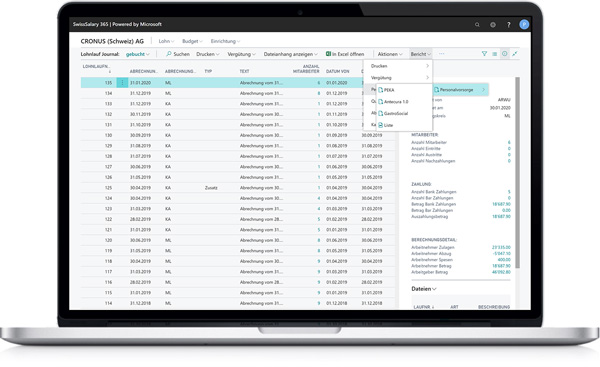Open settings gear in the top bar
Image resolution: width=600 pixels, height=367 pixels.
(493, 24)
